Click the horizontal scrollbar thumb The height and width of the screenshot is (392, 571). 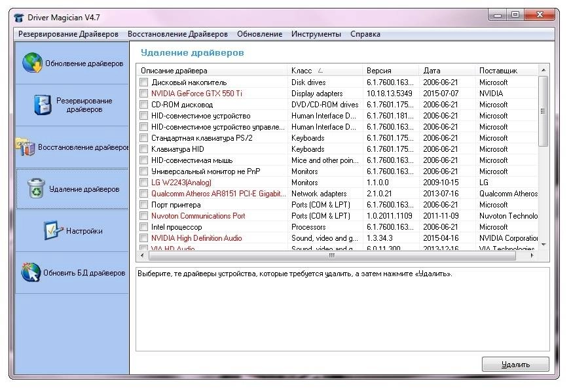(332, 256)
